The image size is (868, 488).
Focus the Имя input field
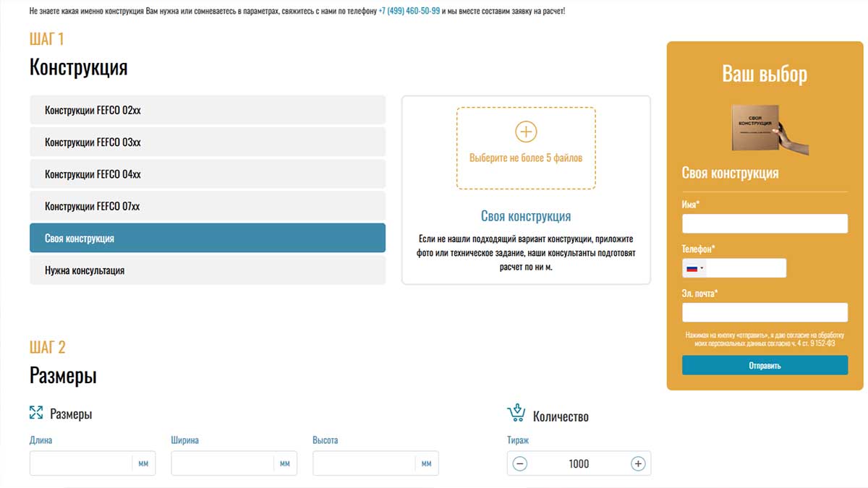click(x=765, y=223)
